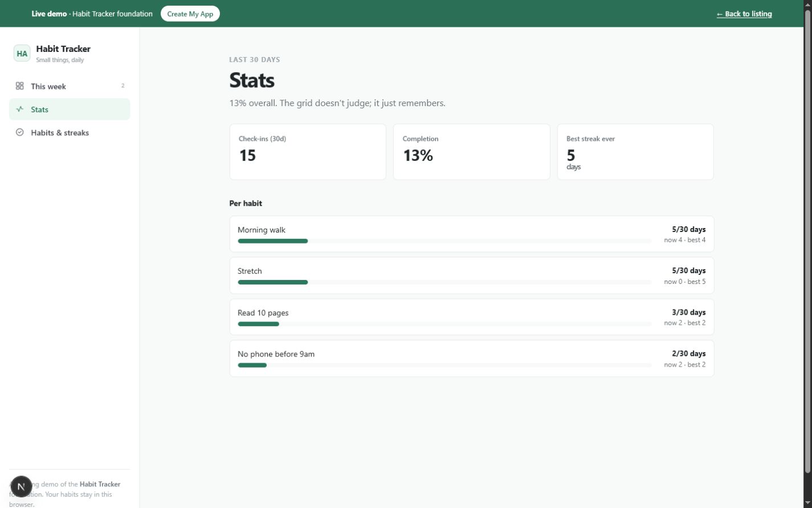Viewport: 812px width, 508px height.
Task: Click the Read 10 pages label
Action: click(x=263, y=312)
